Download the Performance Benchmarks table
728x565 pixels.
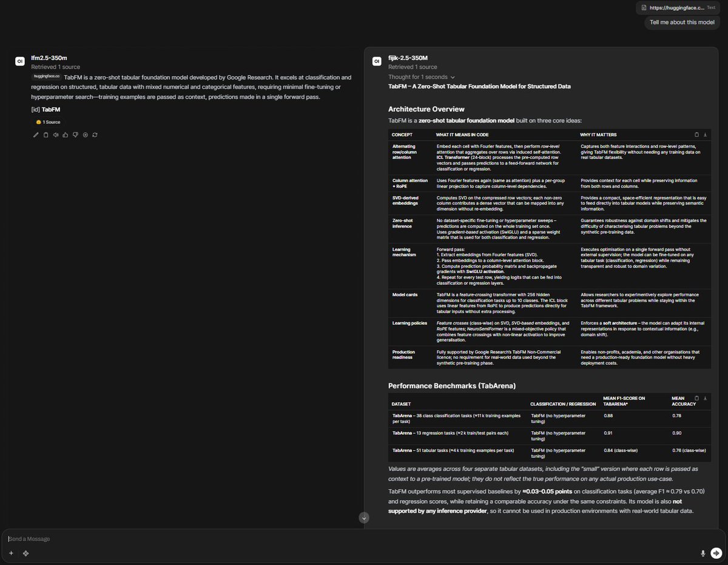click(705, 398)
